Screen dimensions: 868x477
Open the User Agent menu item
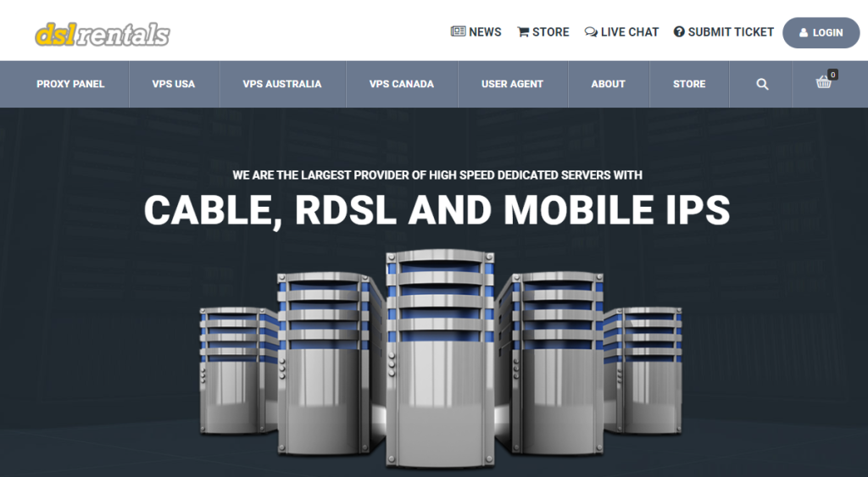512,84
